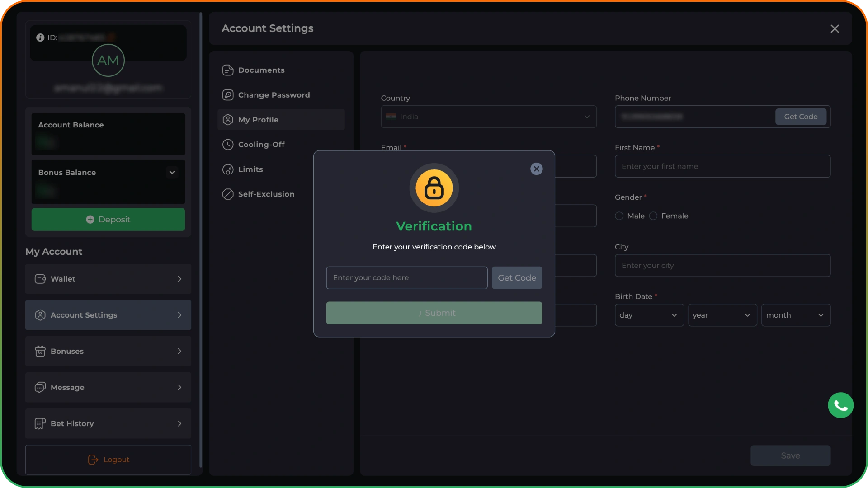Click the Self-Exclusion slashed circle icon
The image size is (868, 488).
click(x=228, y=194)
